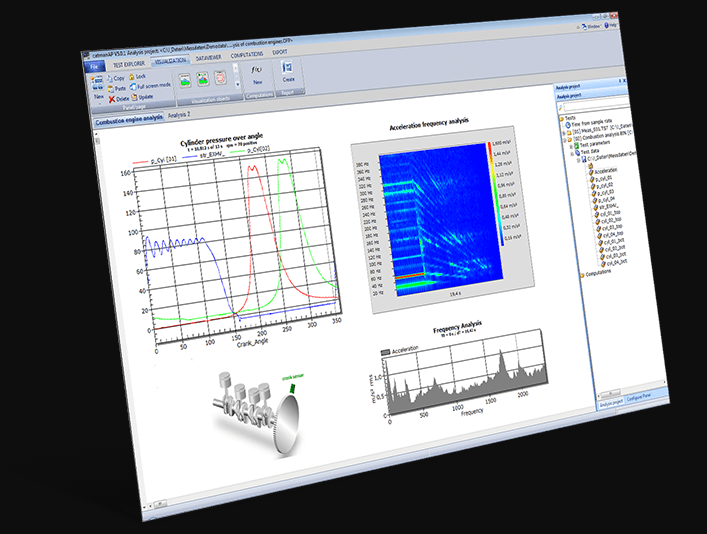The image size is (707, 534).
Task: Select the Acceleration channel in tree
Action: (605, 171)
